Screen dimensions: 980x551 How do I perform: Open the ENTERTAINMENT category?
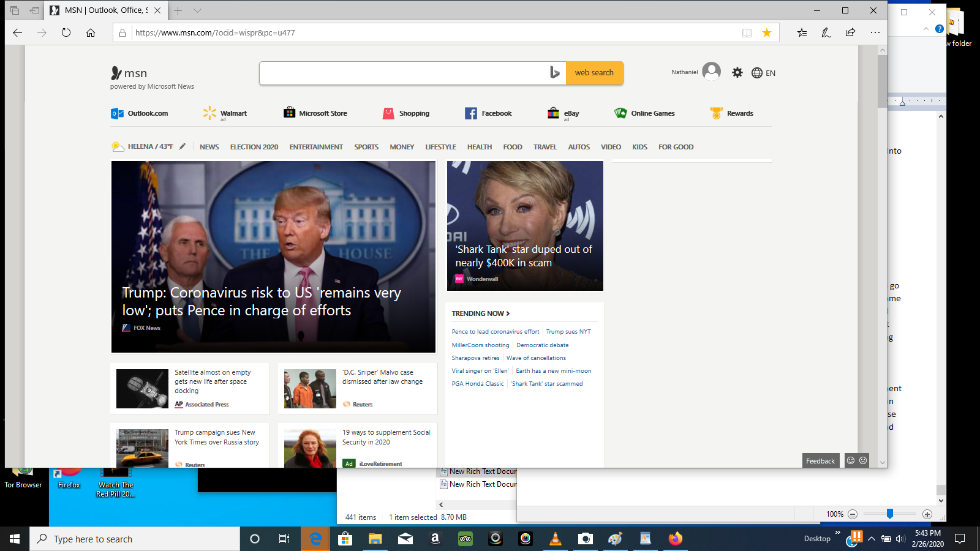coord(316,147)
